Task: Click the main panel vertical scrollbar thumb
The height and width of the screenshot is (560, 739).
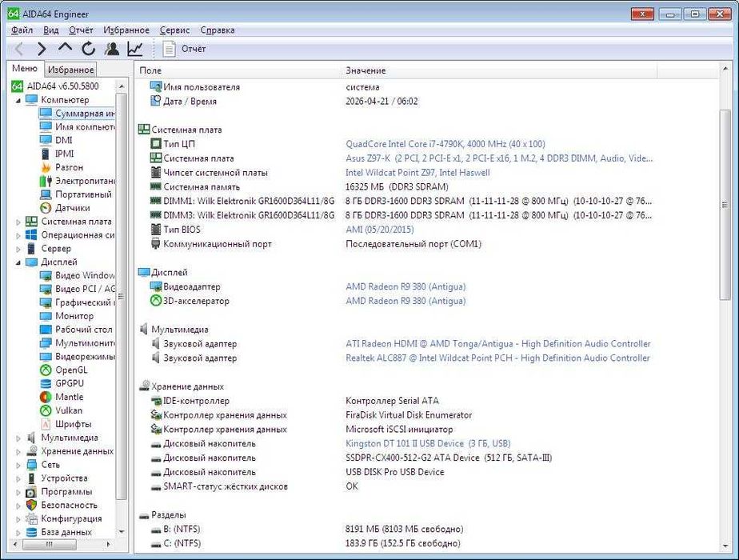Action: [725, 205]
